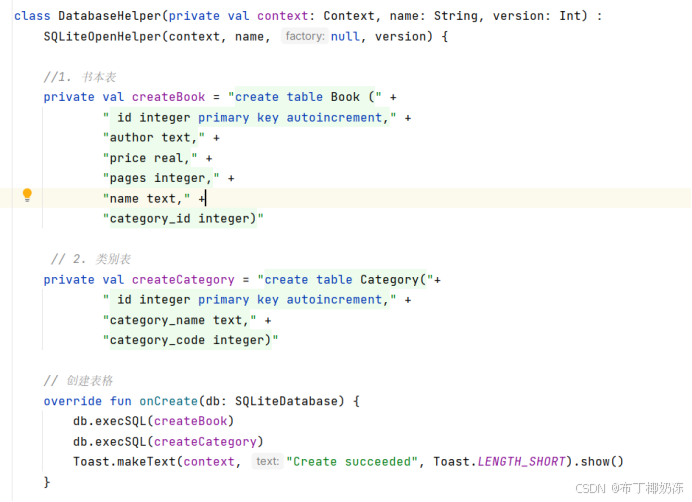Click the db.execSQL(createBook) statement
692x502 pixels.
tap(154, 421)
